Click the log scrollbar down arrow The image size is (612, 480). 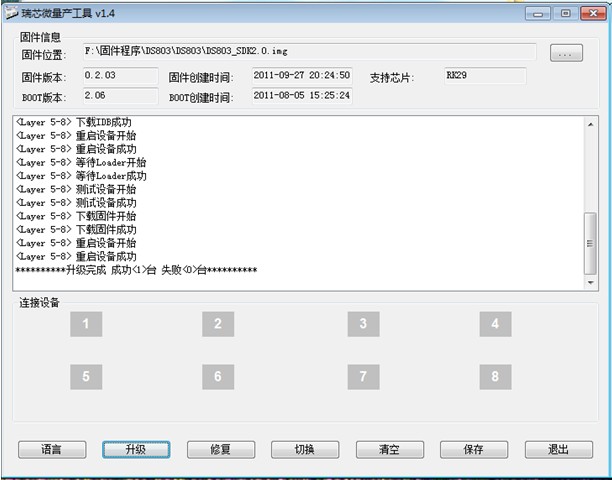pyautogui.click(x=591, y=283)
